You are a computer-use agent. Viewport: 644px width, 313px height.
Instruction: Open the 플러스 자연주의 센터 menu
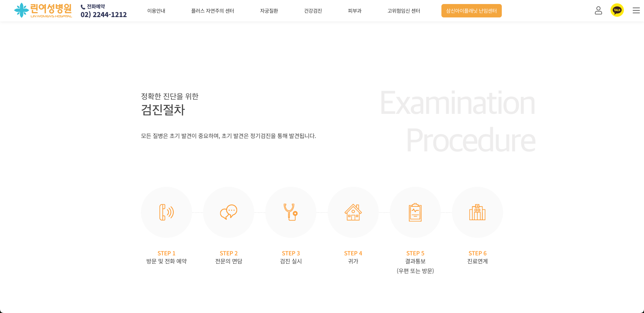click(x=213, y=11)
